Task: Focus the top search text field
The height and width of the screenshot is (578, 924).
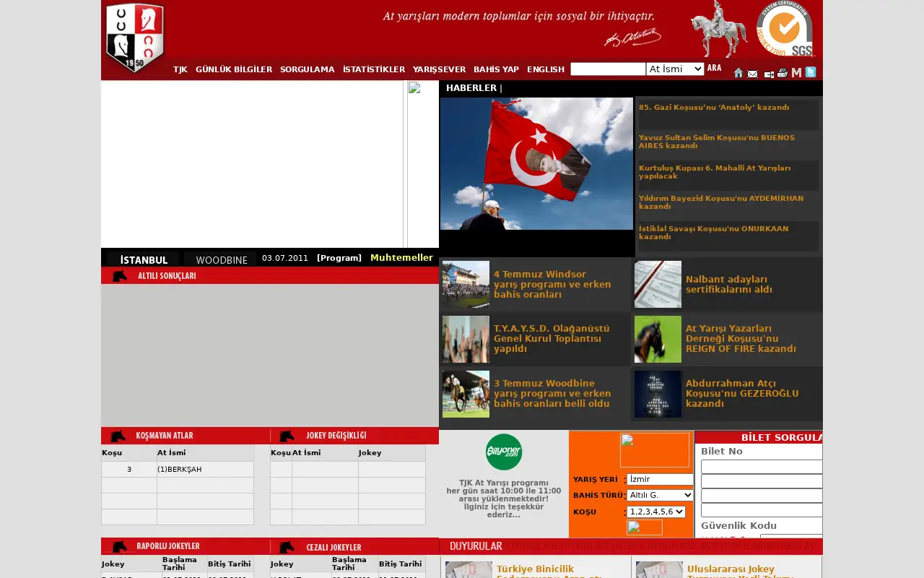Action: [x=608, y=69]
